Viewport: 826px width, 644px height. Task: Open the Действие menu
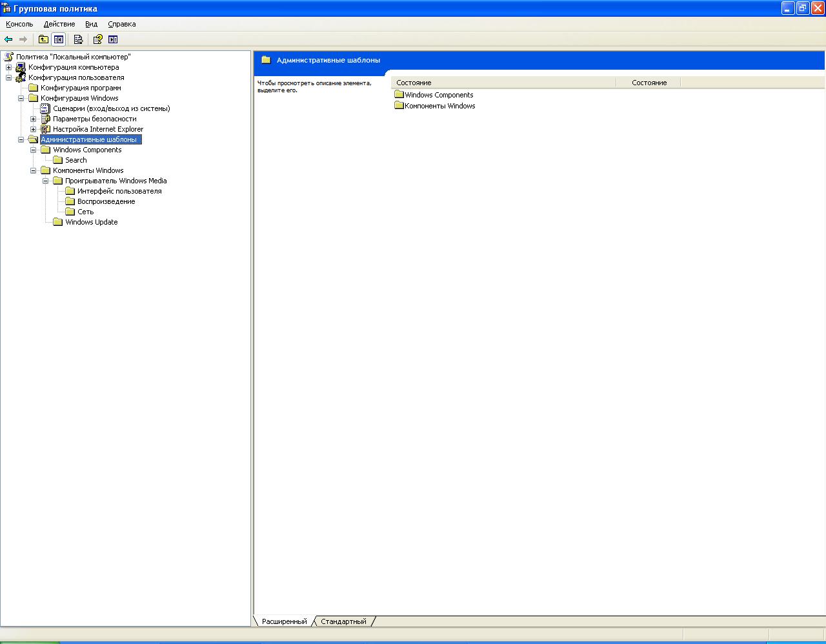coord(59,24)
